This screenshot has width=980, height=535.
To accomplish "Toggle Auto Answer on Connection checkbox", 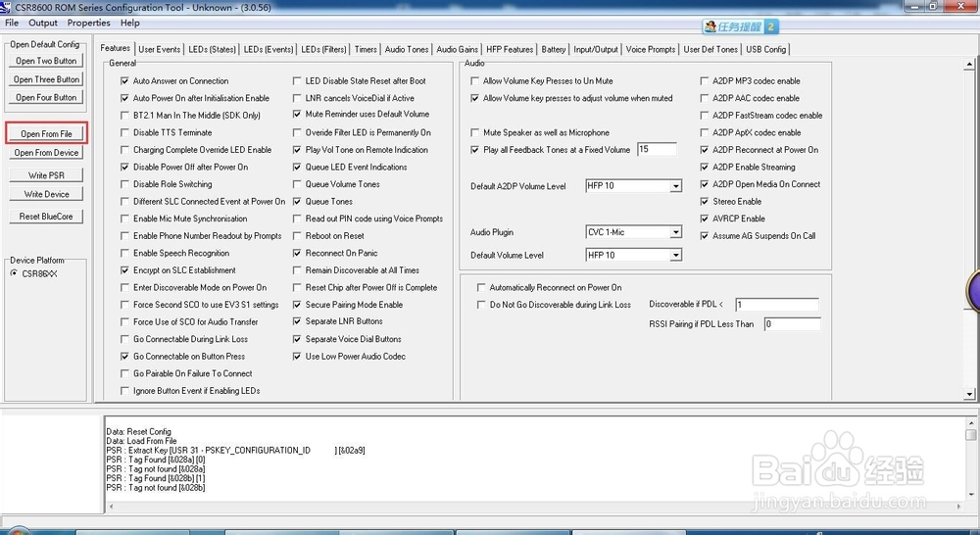I will (124, 81).
